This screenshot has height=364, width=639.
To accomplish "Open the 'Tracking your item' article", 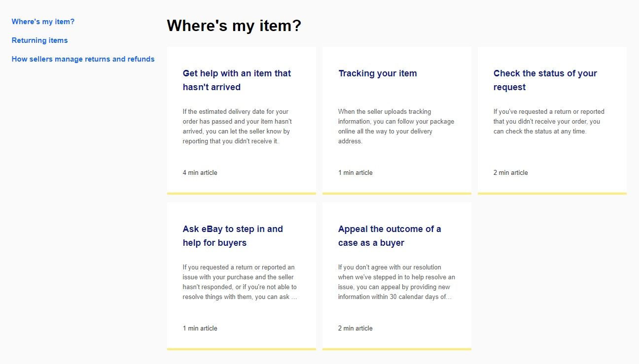I will 378,73.
